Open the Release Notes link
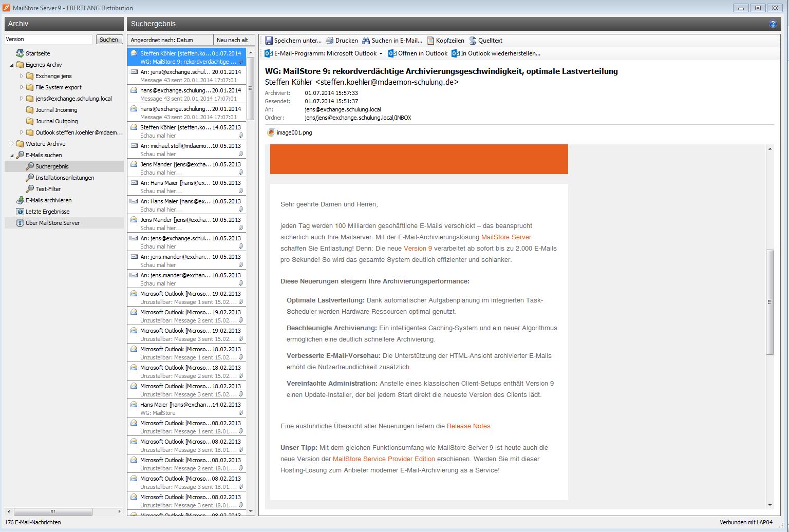The image size is (789, 532). click(468, 426)
